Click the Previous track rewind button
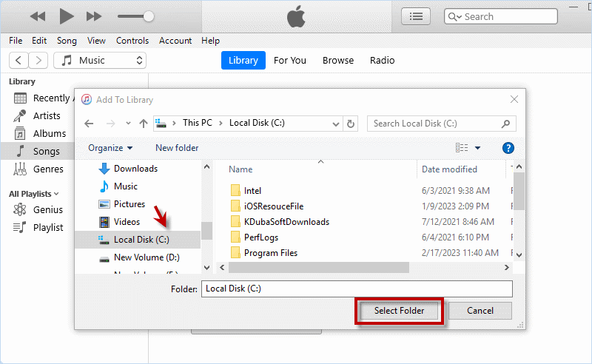The height and width of the screenshot is (364, 592). 38,16
